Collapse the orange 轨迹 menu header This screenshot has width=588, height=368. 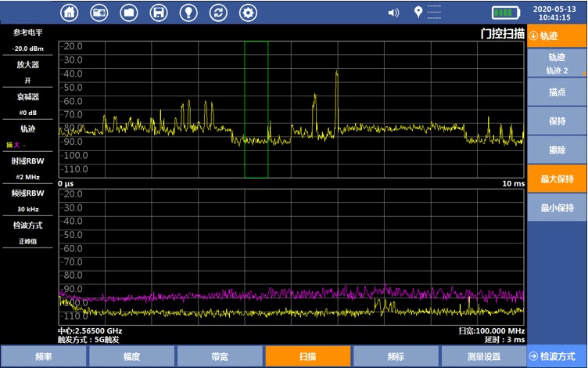pos(557,35)
